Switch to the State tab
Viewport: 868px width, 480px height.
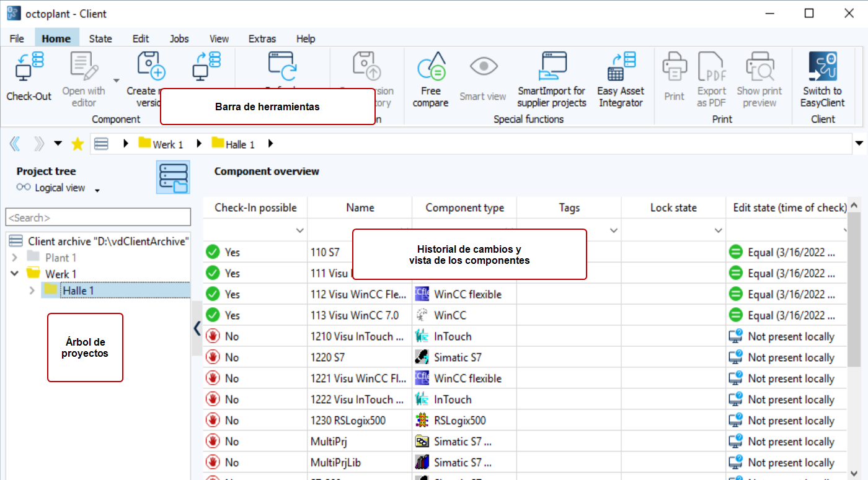coord(100,38)
